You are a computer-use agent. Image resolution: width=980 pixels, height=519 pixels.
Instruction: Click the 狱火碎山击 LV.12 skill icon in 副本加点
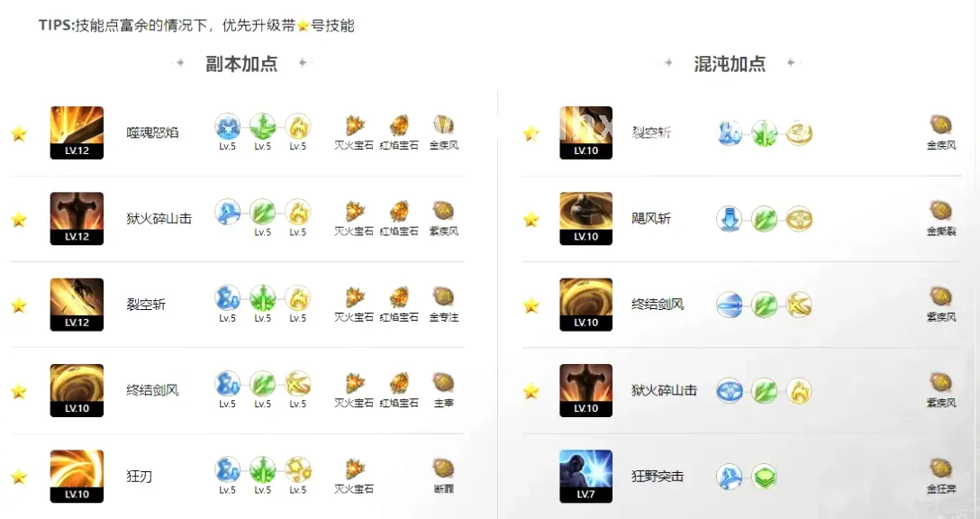[77, 218]
